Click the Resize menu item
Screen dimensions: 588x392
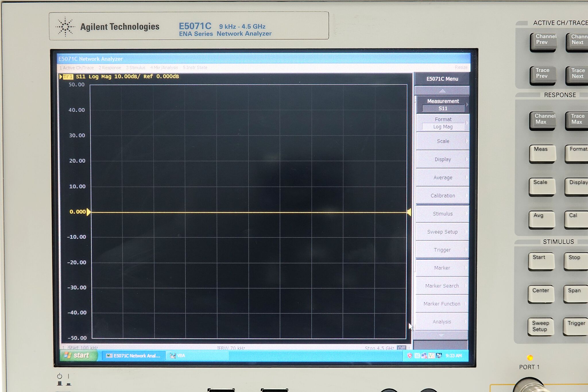pyautogui.click(x=461, y=67)
